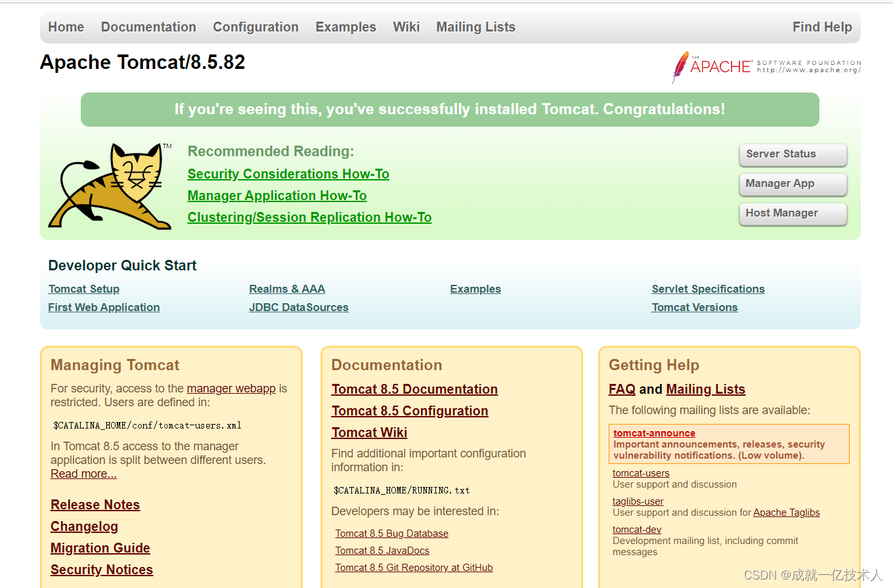This screenshot has height=588, width=893.
Task: Open First Web Application link
Action: click(x=104, y=307)
